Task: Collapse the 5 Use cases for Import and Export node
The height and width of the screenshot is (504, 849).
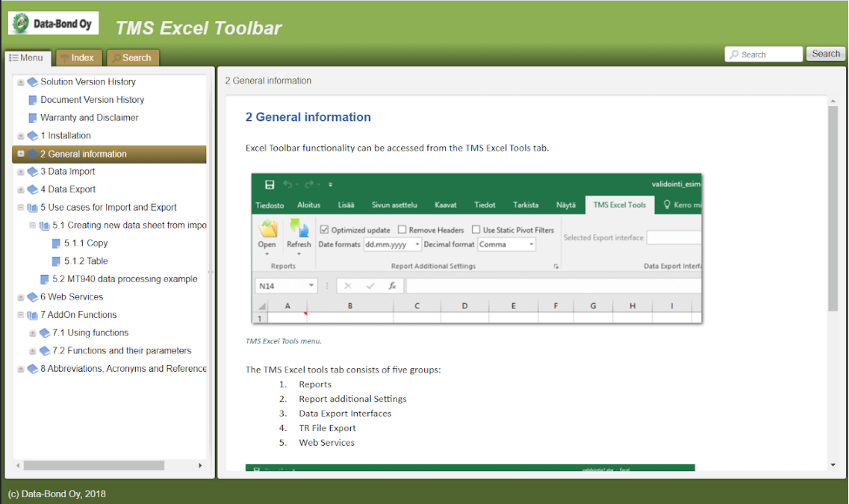Action: pyautogui.click(x=21, y=208)
